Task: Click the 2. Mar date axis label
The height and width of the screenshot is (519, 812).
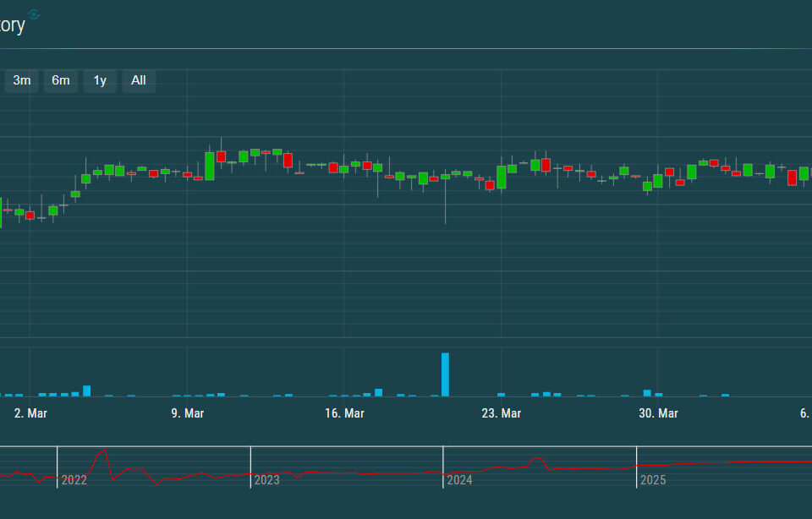Action: (31, 413)
